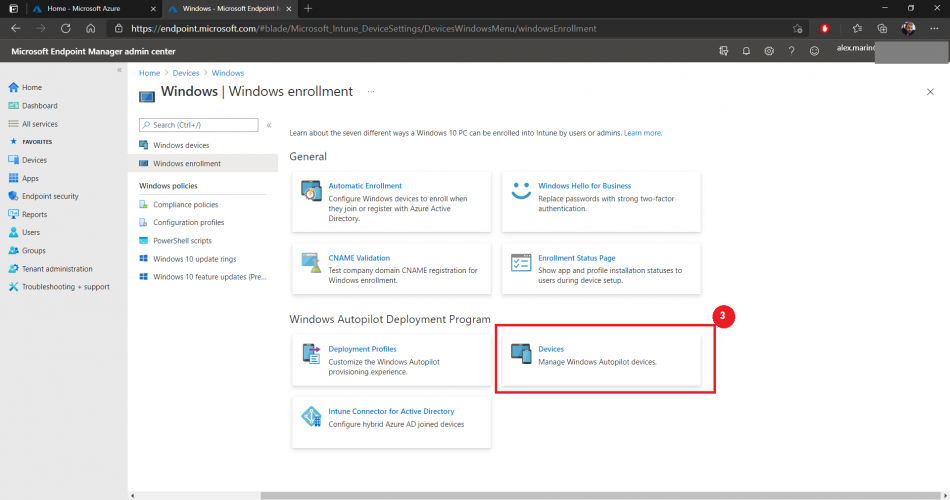The width and height of the screenshot is (950, 500).
Task: Open Tenant administration in the sidebar
Action: click(50, 268)
